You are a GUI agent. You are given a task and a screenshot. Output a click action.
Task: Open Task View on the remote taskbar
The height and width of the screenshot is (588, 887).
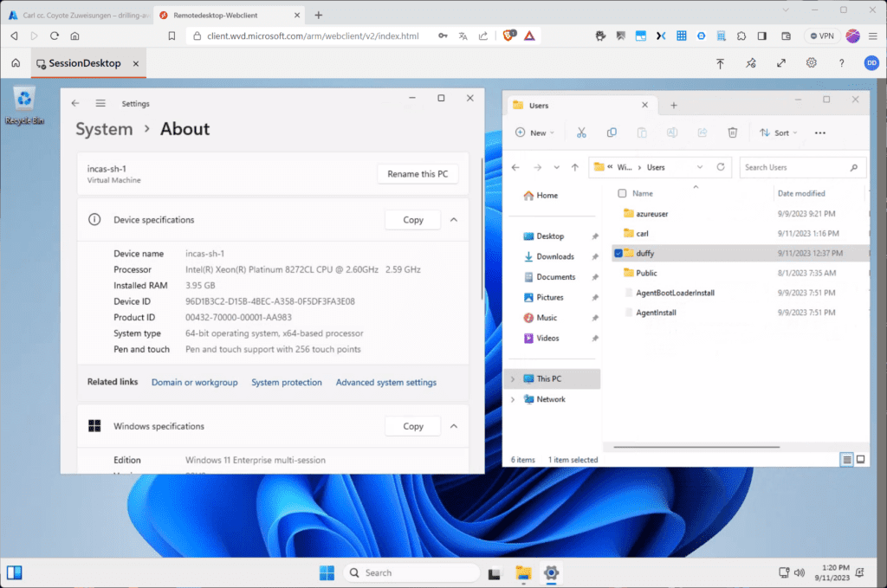tap(495, 573)
